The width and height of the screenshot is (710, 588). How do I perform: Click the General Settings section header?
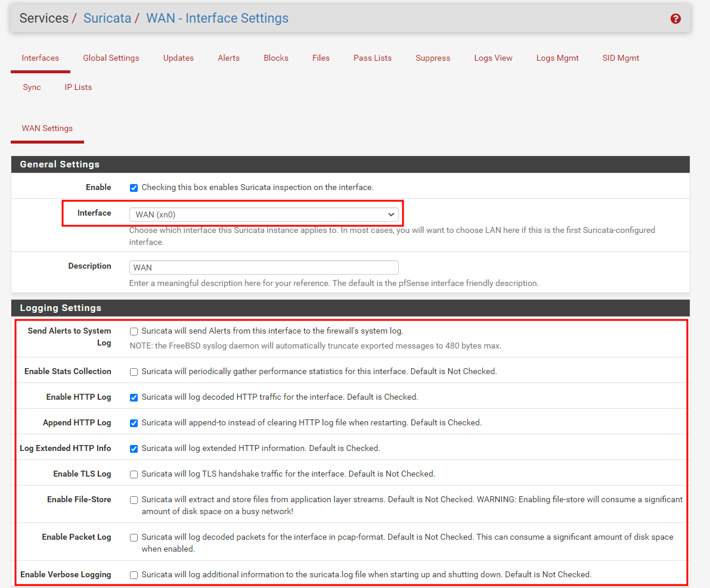tap(350, 164)
